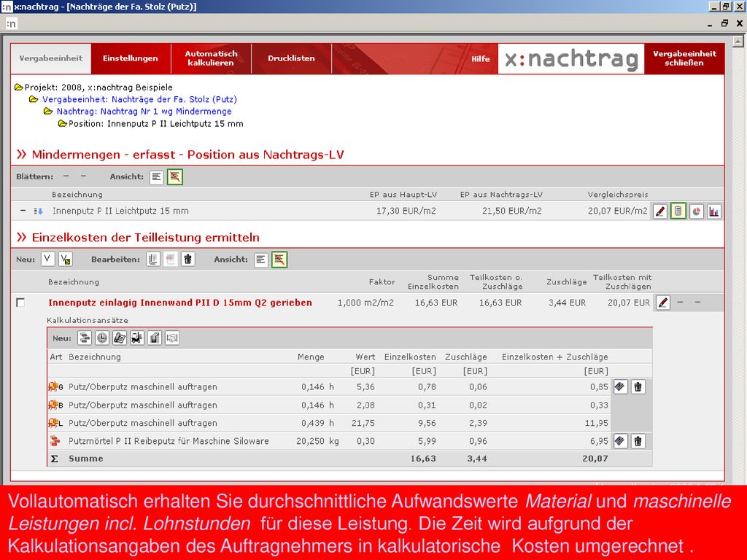This screenshot has height=560, width=747.
Task: Select plain list view in Einzelkosten Ansicht
Action: tap(261, 260)
